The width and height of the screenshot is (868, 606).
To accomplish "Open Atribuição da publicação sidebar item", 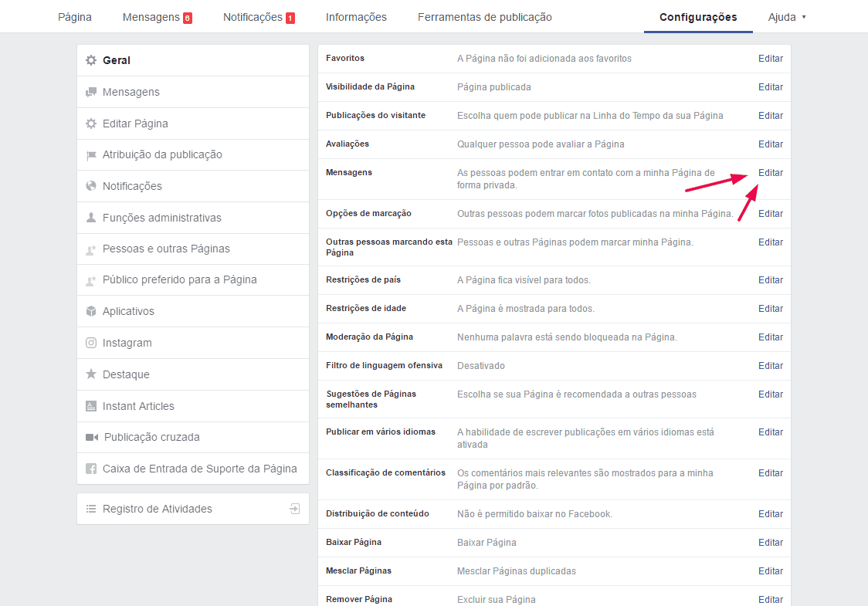I will [x=192, y=155].
